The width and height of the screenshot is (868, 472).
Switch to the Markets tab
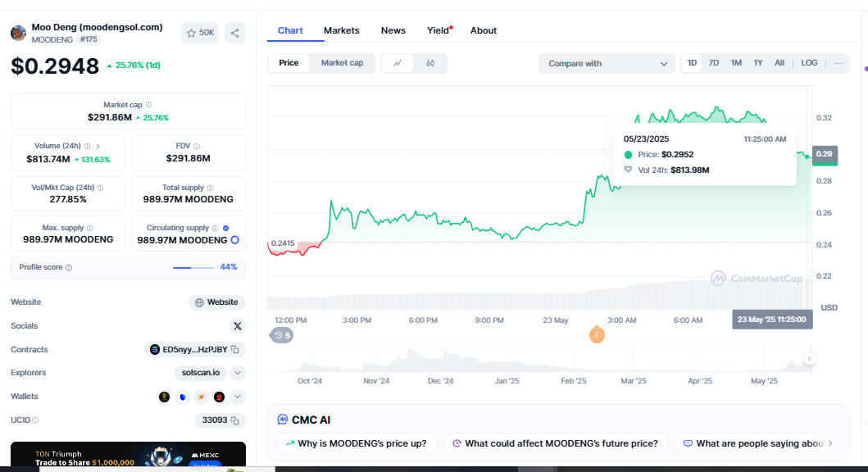[x=342, y=30]
